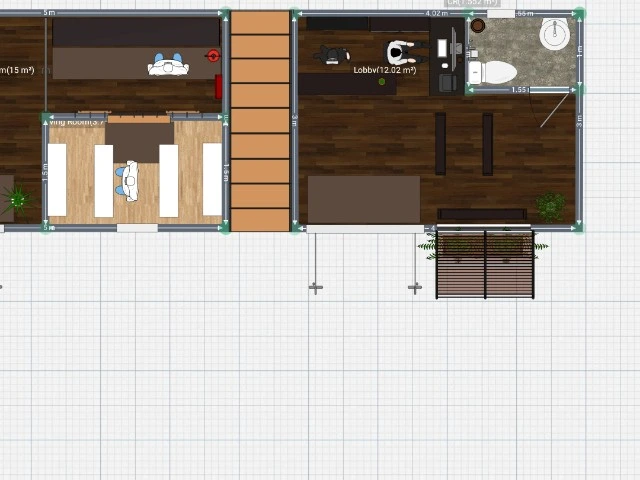Select the 1.55 m bathroom wall dimension
The image size is (640, 480).
point(520,90)
